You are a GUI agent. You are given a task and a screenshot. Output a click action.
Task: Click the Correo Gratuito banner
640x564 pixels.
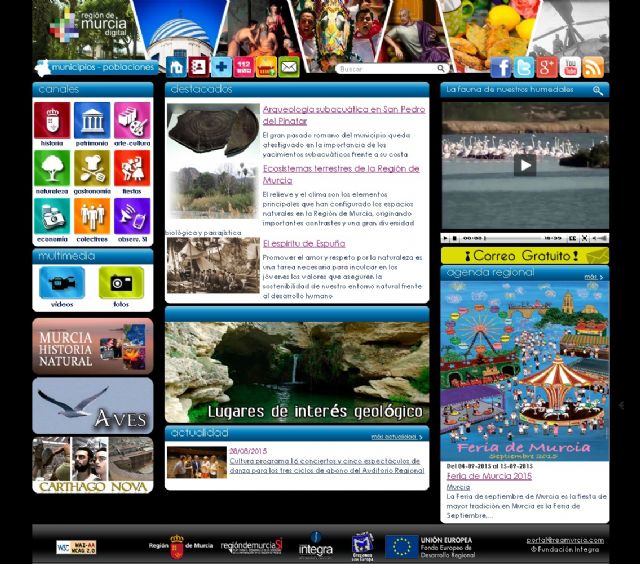click(x=524, y=256)
